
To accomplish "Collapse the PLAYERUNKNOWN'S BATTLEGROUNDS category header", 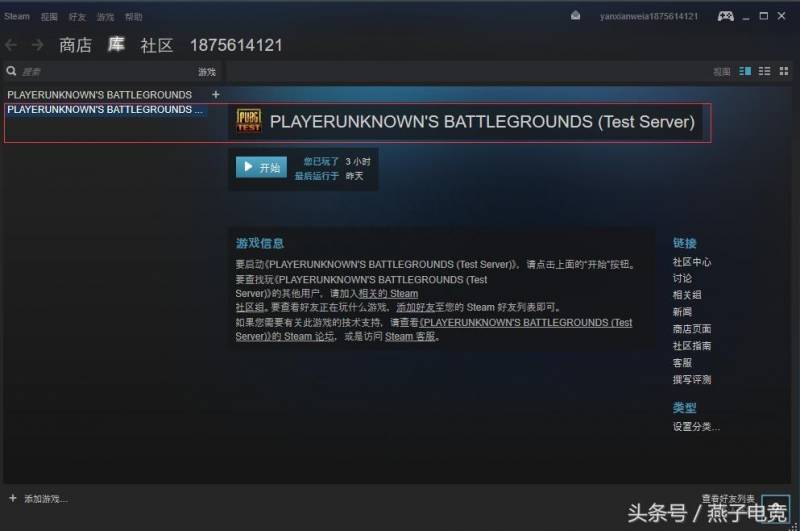I will click(99, 94).
